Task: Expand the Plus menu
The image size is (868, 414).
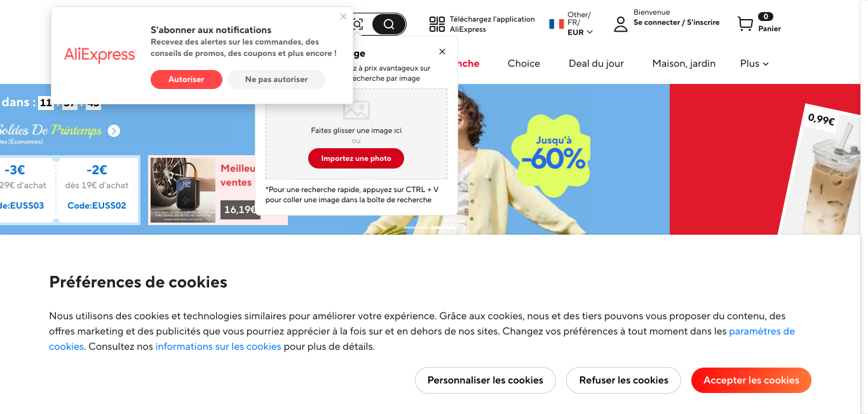Action: (754, 64)
